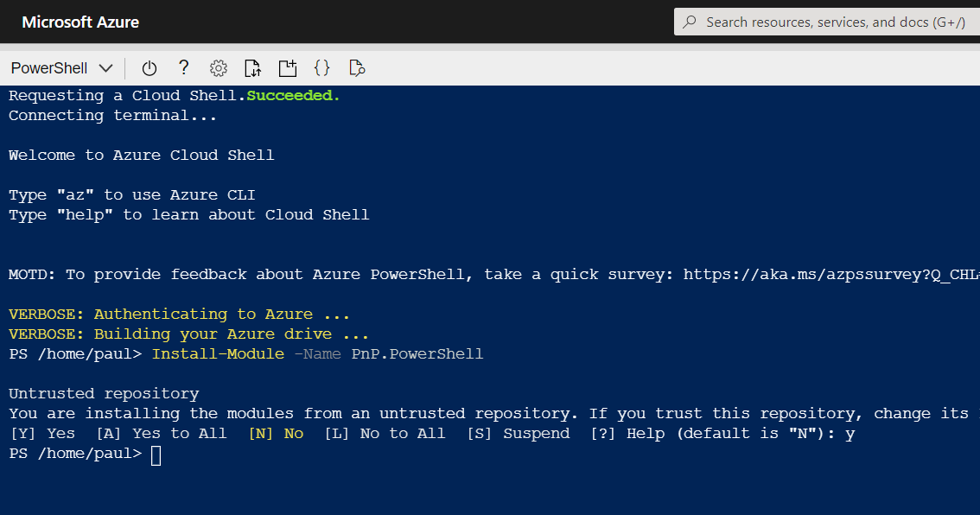
Task: Restart Cloud Shell with the power icon
Action: coord(150,68)
